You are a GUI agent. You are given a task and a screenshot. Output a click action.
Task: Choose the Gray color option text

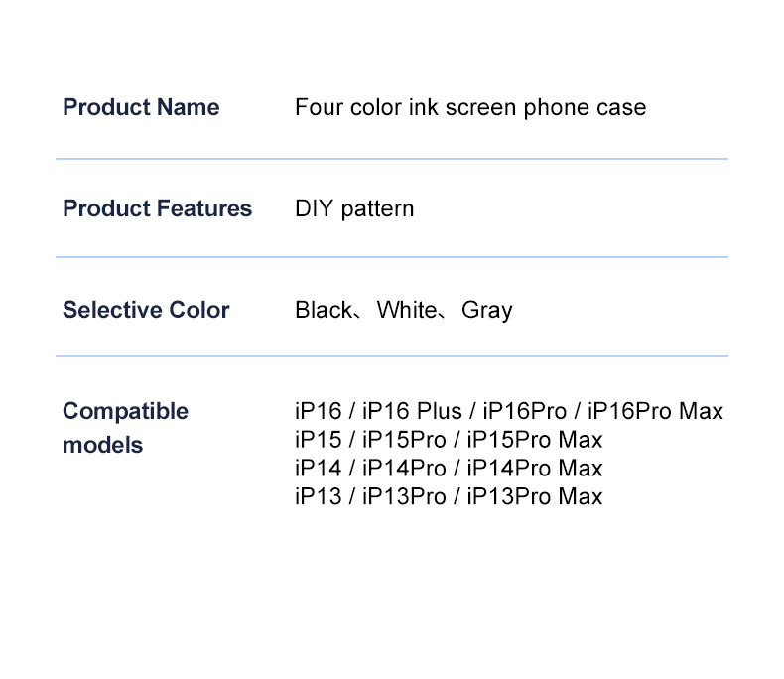(x=487, y=310)
